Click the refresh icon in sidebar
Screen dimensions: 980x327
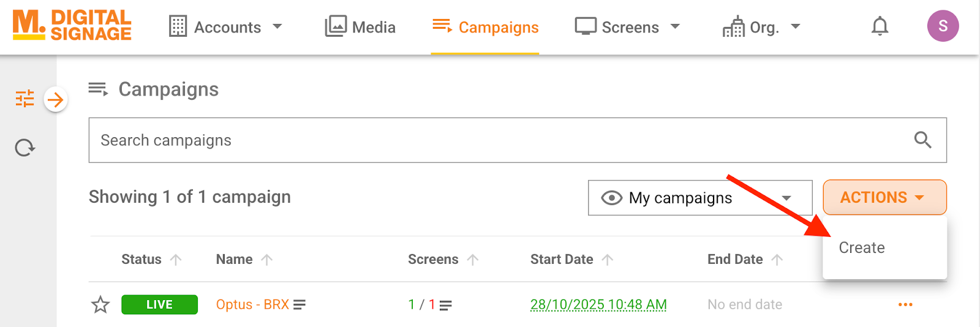tap(24, 148)
